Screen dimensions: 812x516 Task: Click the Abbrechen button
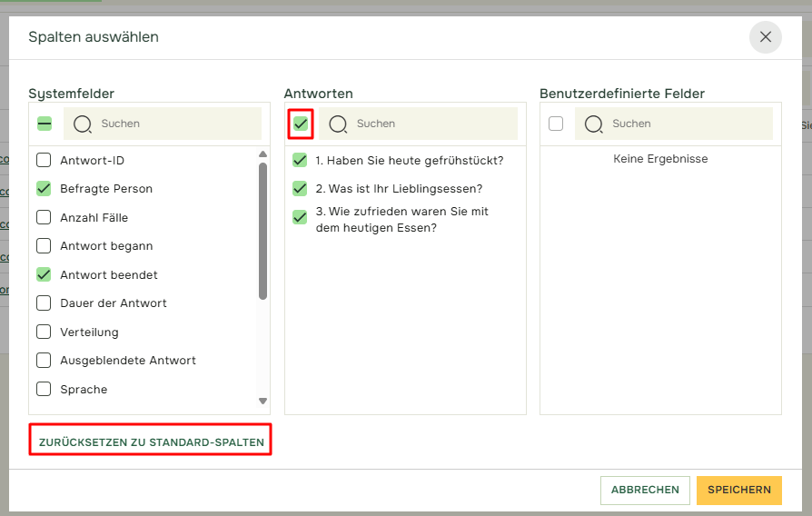pyautogui.click(x=645, y=490)
